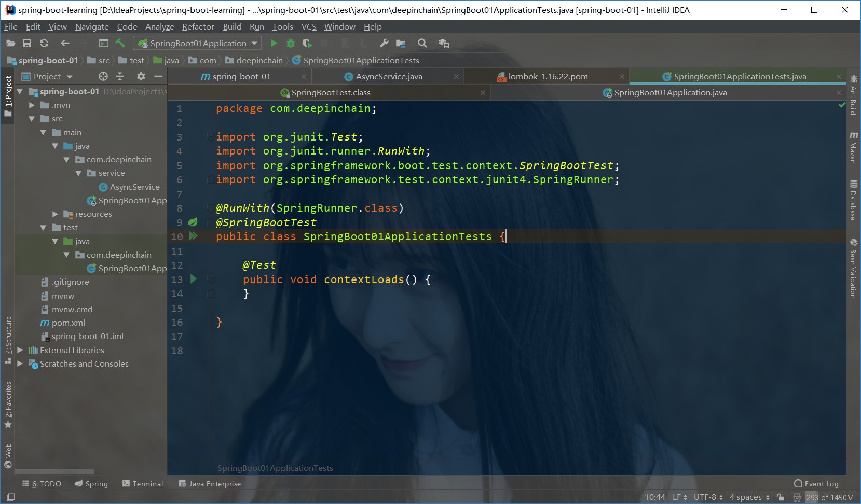Collapse the service package node
This screenshot has height=504, width=861.
tap(78, 173)
